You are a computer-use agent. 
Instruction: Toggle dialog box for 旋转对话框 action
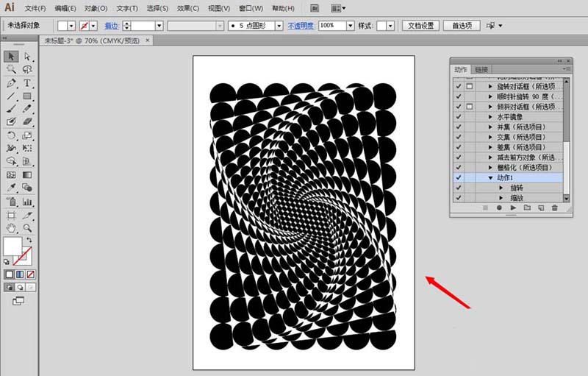470,86
